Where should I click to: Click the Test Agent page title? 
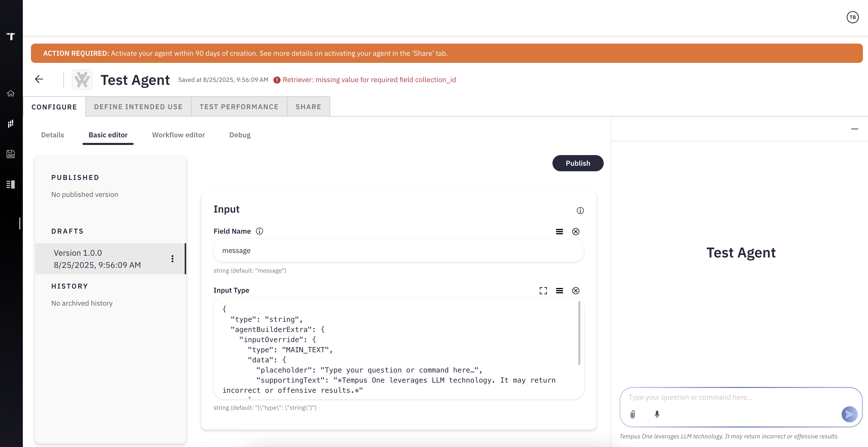(135, 80)
